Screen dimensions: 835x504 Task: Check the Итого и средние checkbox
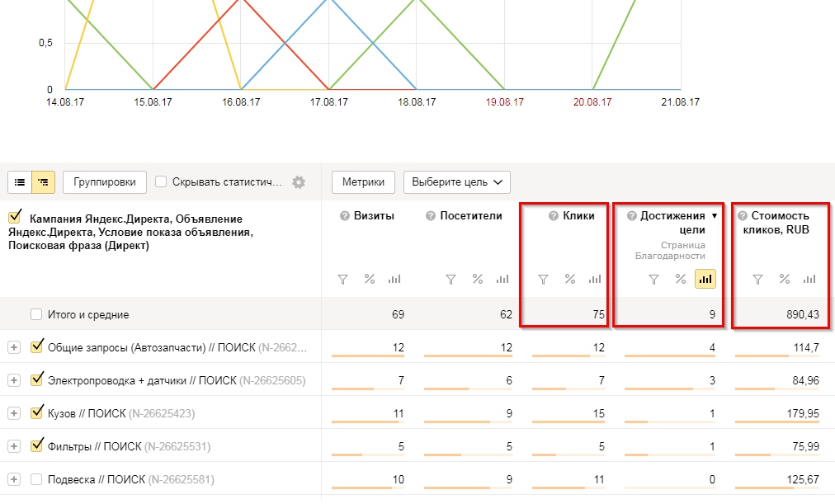(36, 314)
